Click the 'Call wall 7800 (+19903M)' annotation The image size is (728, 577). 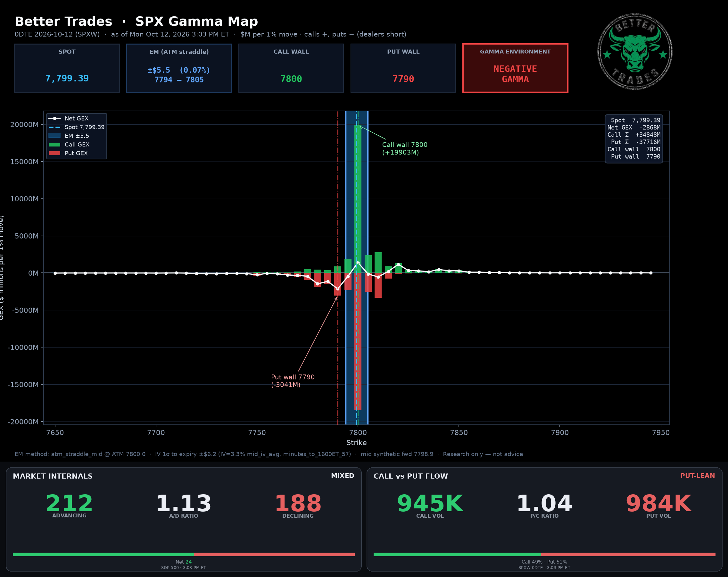(x=404, y=148)
